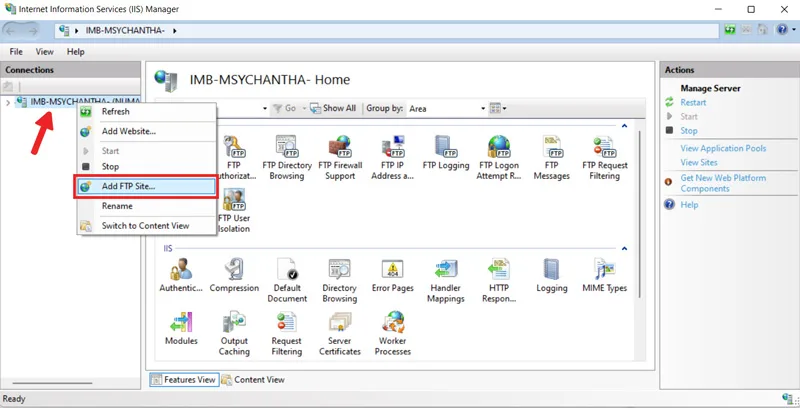Image resolution: width=800 pixels, height=408 pixels.
Task: Open the Help menu in the menu bar
Action: pos(76,52)
